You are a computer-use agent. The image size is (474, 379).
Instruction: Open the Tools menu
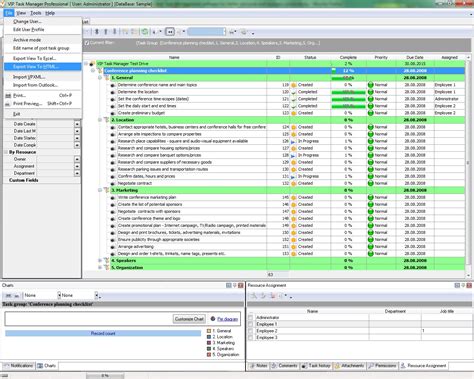pyautogui.click(x=36, y=13)
